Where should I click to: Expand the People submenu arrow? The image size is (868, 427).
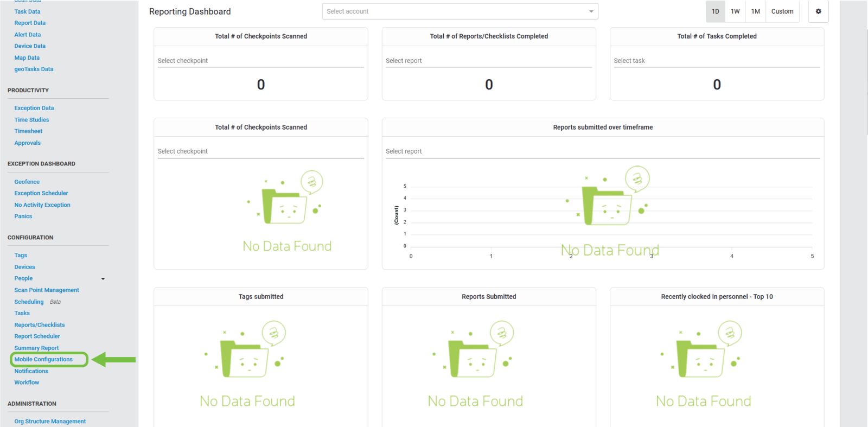[x=103, y=279]
